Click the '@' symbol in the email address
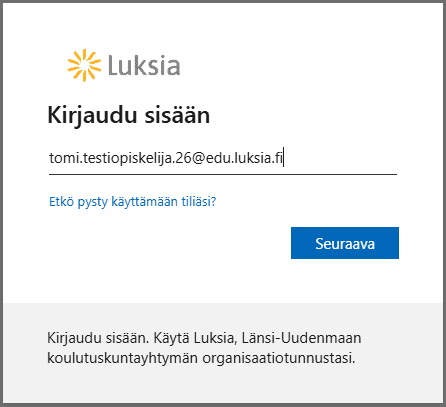 pos(198,158)
